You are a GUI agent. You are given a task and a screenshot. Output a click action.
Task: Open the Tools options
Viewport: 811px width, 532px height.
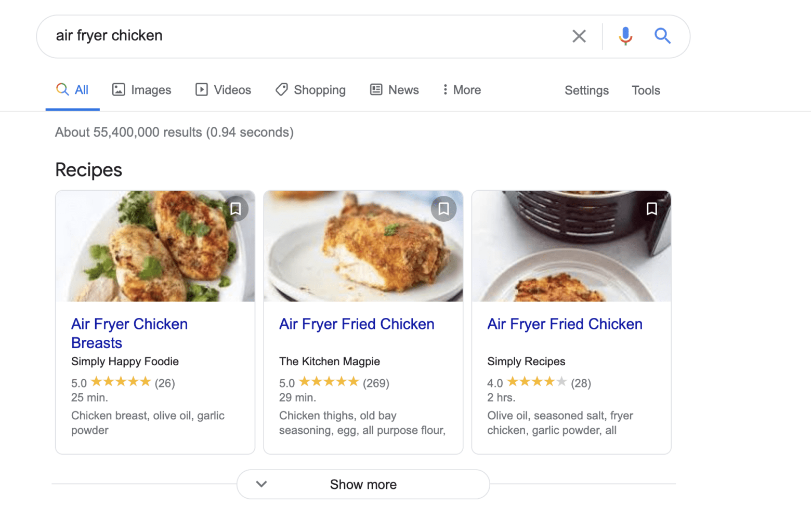point(646,90)
